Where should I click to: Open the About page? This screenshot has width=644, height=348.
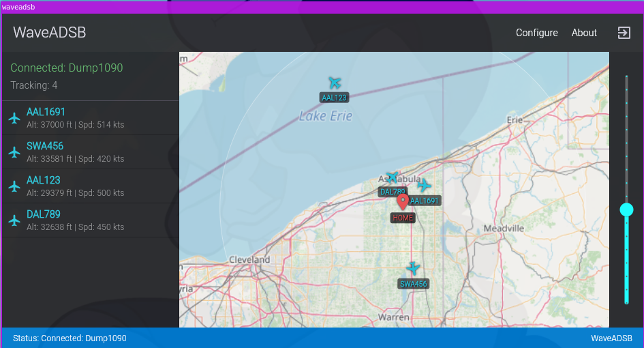pos(584,33)
